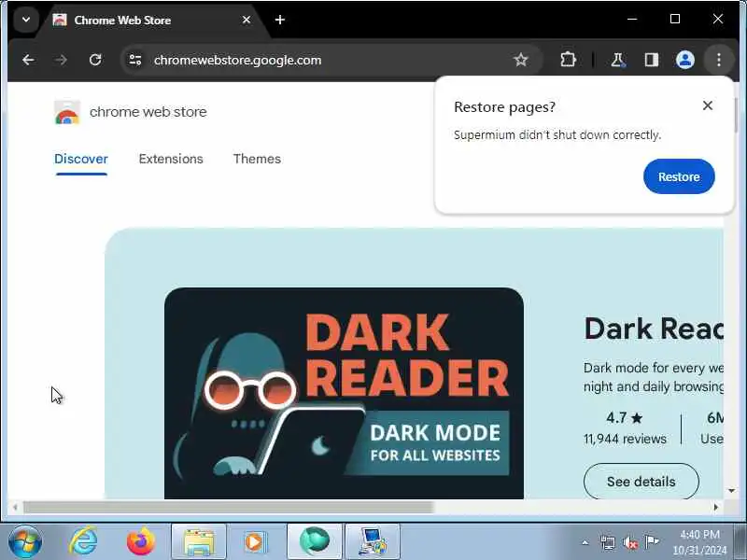Open the profile avatar menu
This screenshot has width=747, height=560.
685,60
